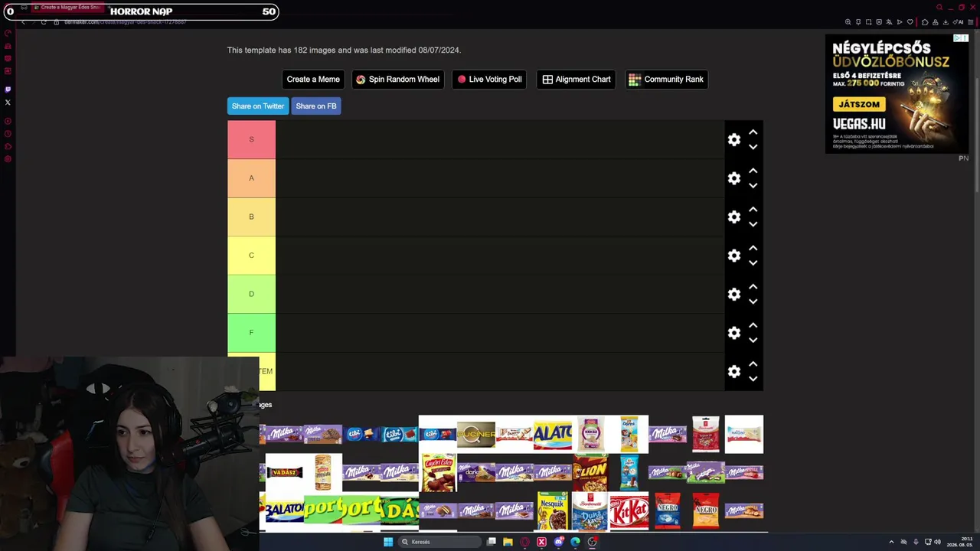
Task: Click the Vegas.hu Játszom ad button
Action: [859, 104]
